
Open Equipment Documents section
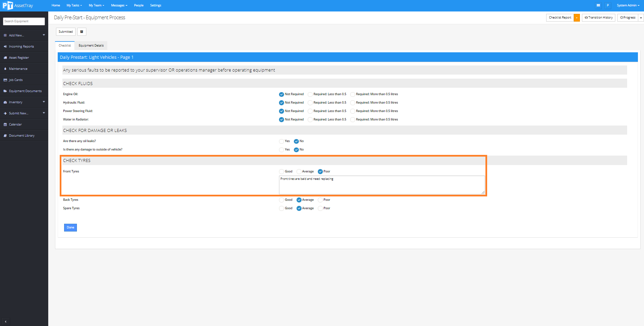25,91
